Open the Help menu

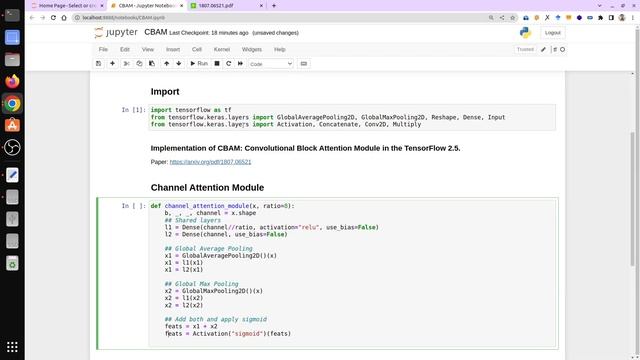click(280, 49)
